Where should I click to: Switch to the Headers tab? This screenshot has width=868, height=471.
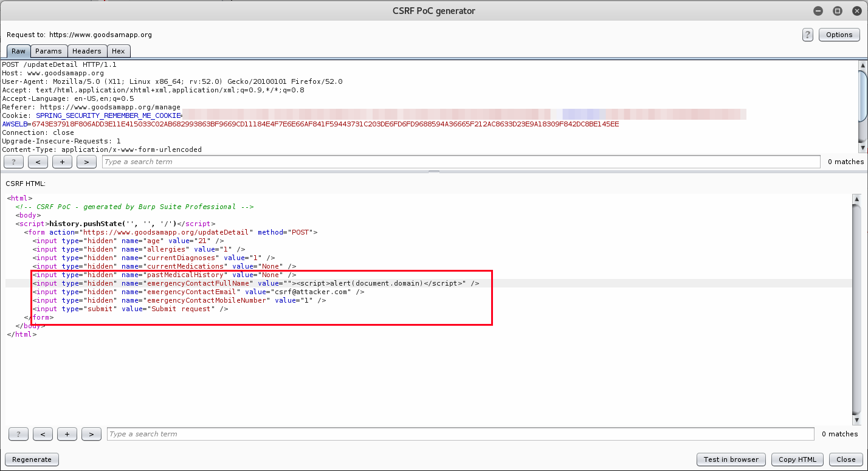tap(87, 51)
